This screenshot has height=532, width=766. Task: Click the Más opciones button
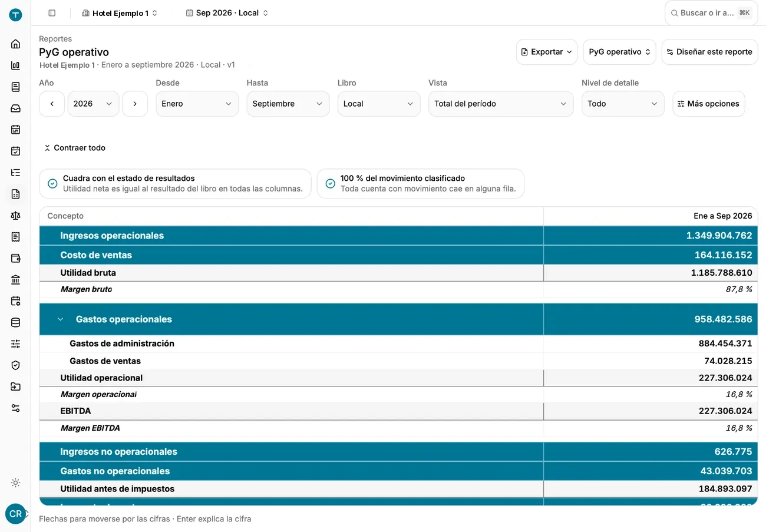(708, 104)
